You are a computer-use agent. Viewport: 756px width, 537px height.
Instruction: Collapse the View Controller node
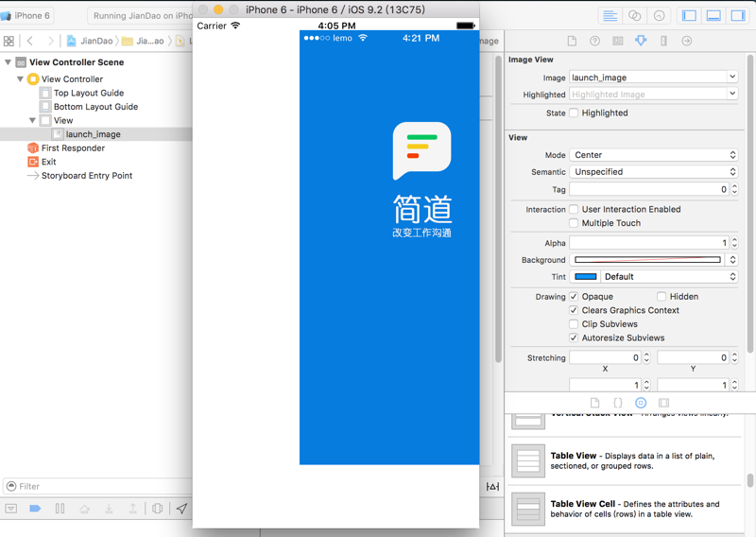click(20, 79)
